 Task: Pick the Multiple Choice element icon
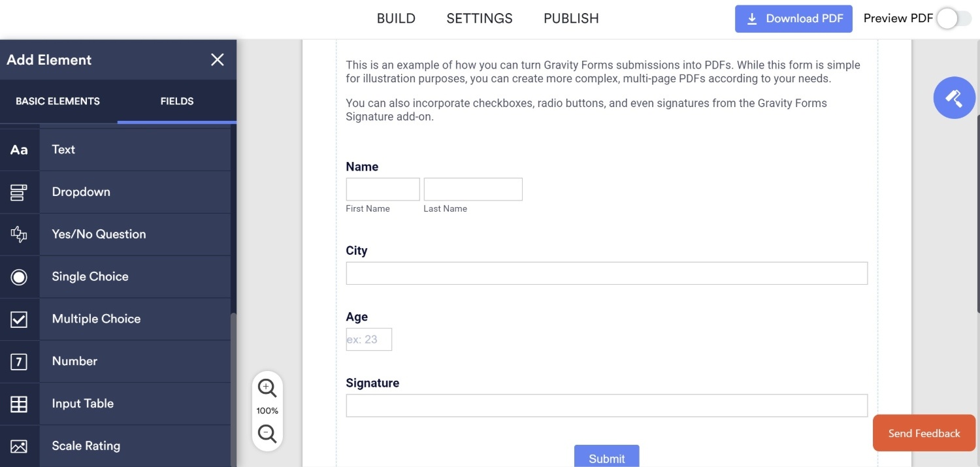pos(19,319)
